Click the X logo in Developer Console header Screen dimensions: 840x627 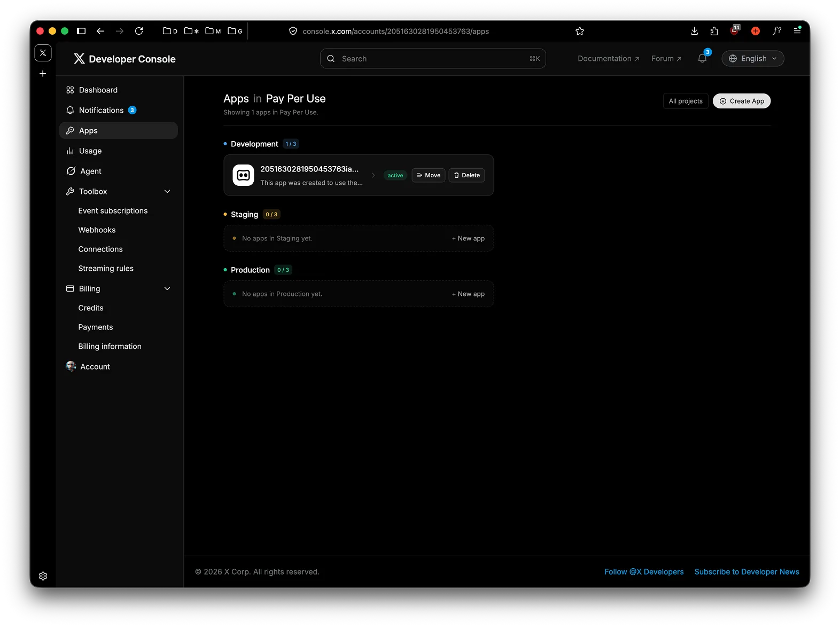coord(79,59)
